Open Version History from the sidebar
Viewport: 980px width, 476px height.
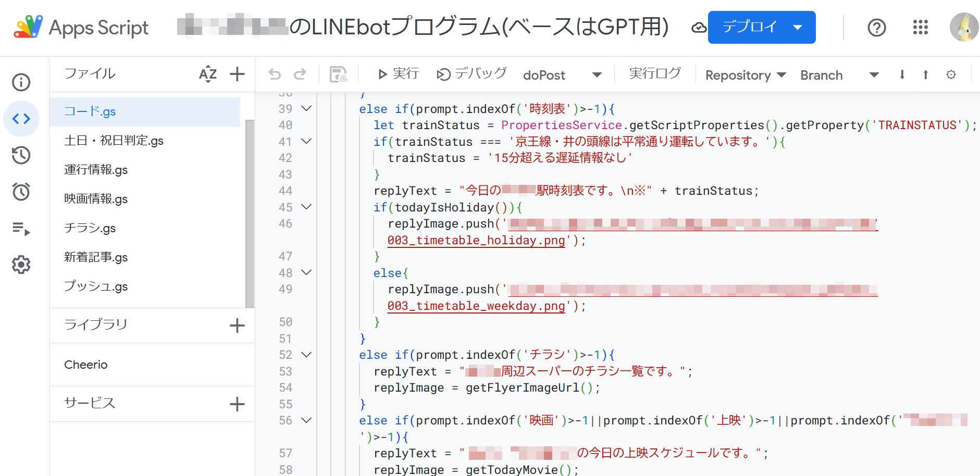21,155
